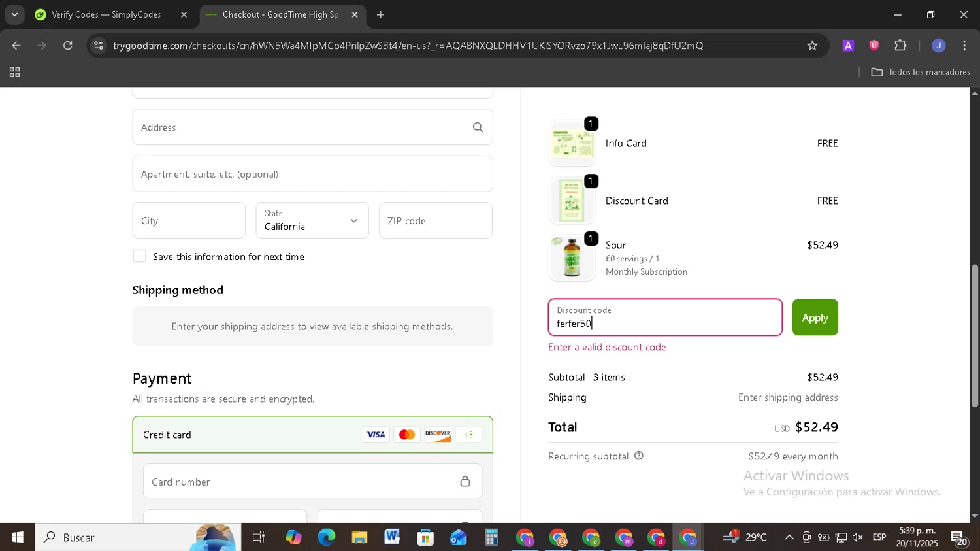Image resolution: width=980 pixels, height=551 pixels.
Task: Click the City input field
Action: pyautogui.click(x=189, y=220)
